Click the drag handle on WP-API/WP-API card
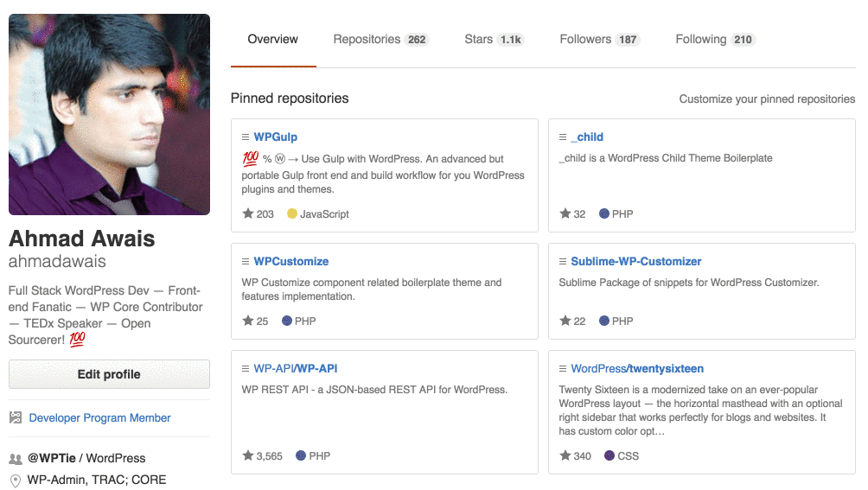The width and height of the screenshot is (868, 490). (246, 369)
